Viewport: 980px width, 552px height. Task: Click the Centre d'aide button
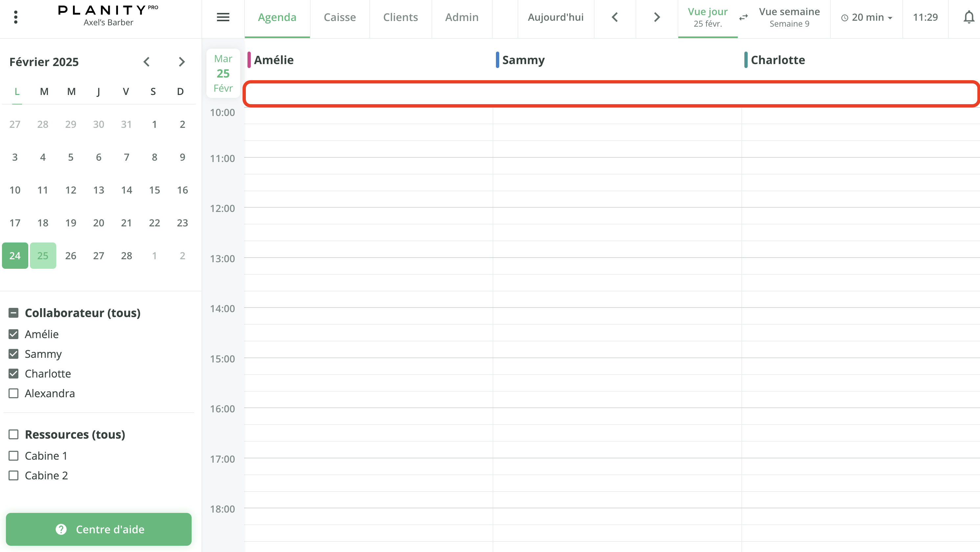tap(99, 529)
